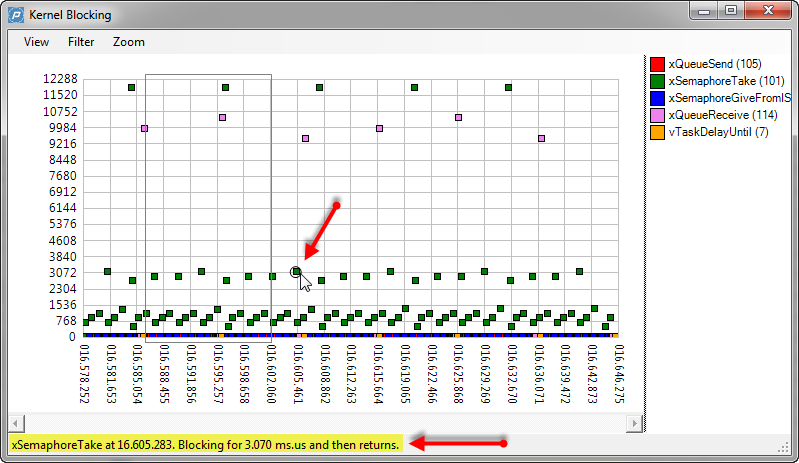799x463 pixels.
Task: Click the Kernel Blocking window app icon
Action: click(x=17, y=15)
